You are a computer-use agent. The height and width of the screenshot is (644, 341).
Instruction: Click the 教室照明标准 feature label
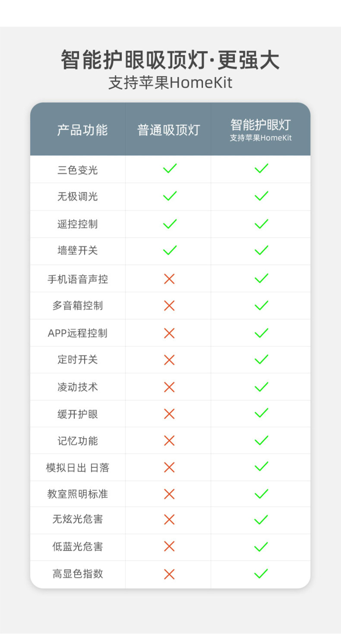tap(78, 494)
